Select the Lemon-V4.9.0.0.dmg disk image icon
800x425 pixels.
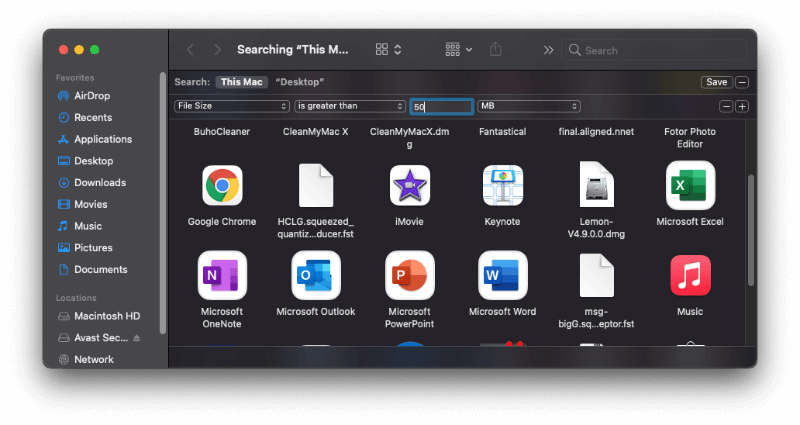point(596,184)
